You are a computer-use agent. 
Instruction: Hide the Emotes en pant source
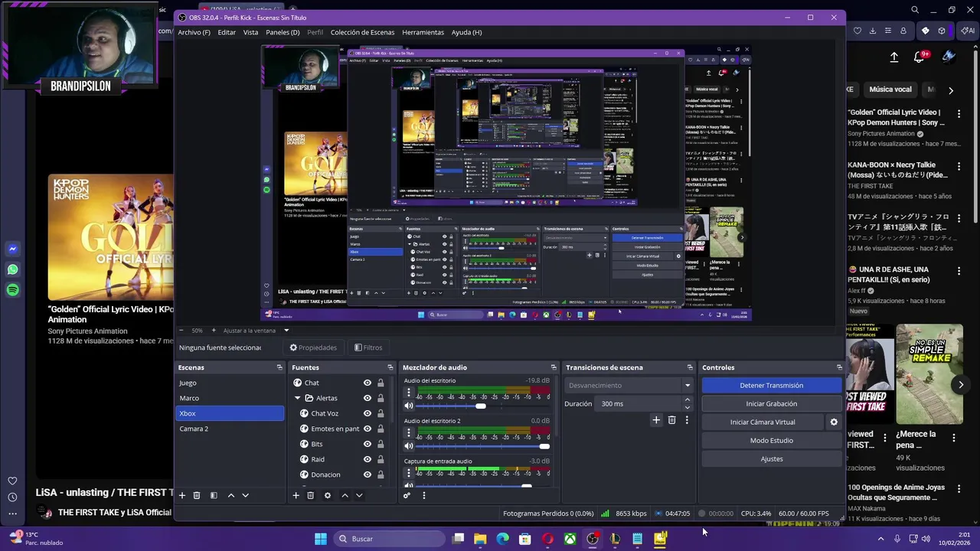pos(367,429)
